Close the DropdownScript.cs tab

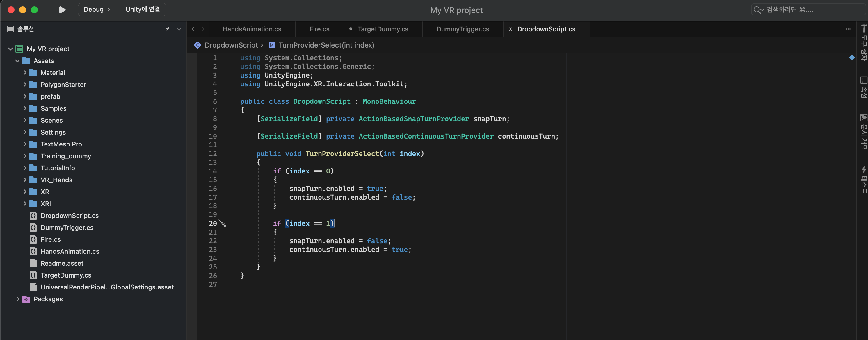[x=510, y=29]
